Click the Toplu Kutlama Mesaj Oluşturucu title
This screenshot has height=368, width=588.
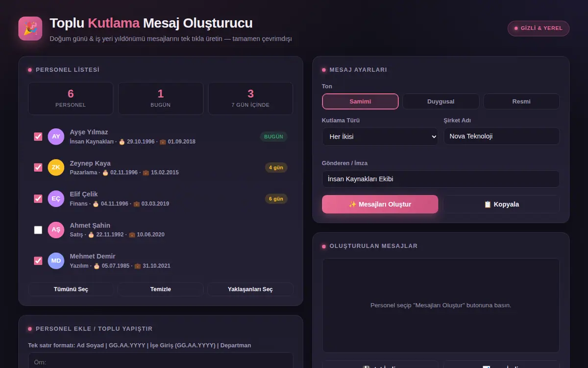[x=151, y=23]
